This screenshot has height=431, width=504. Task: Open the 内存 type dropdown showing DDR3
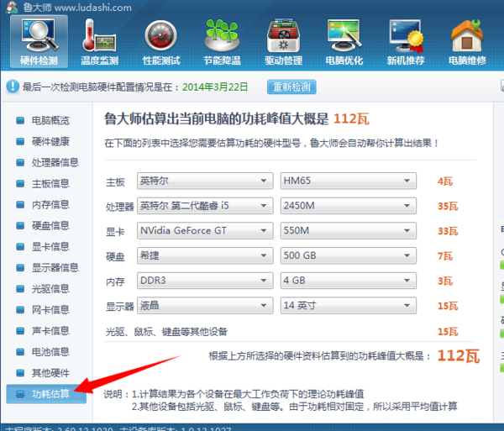[x=205, y=280]
